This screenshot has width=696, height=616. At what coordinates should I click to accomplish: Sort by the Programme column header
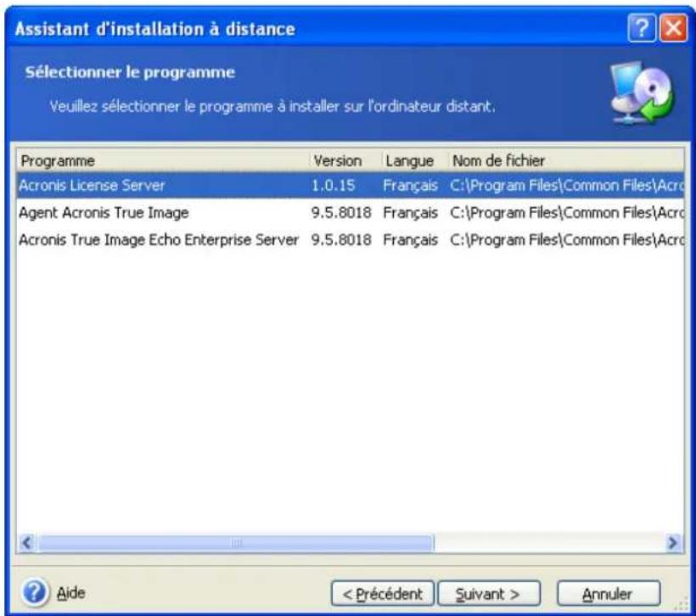coord(163,160)
